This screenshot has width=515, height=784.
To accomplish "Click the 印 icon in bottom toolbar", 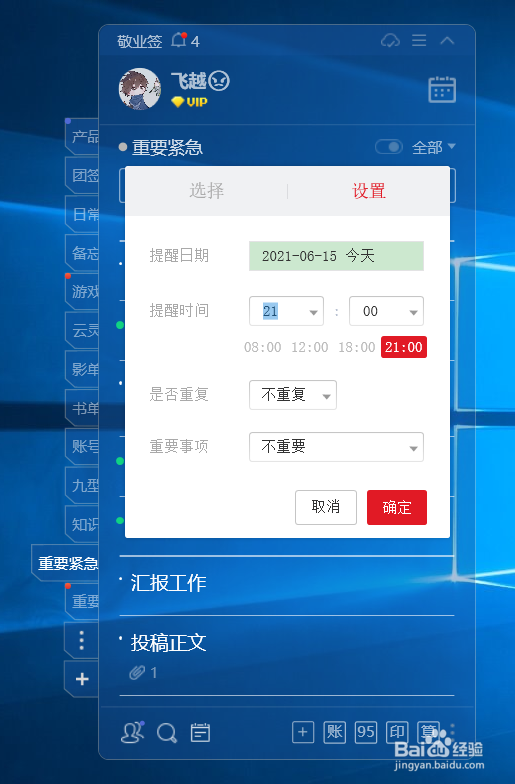I will tap(398, 732).
